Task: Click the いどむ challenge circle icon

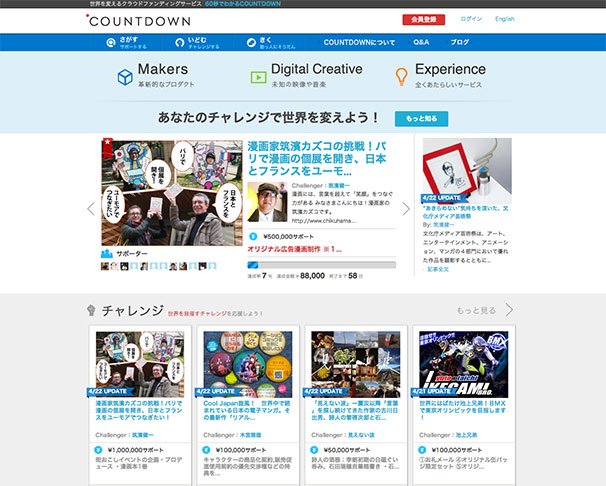Action: [179, 42]
